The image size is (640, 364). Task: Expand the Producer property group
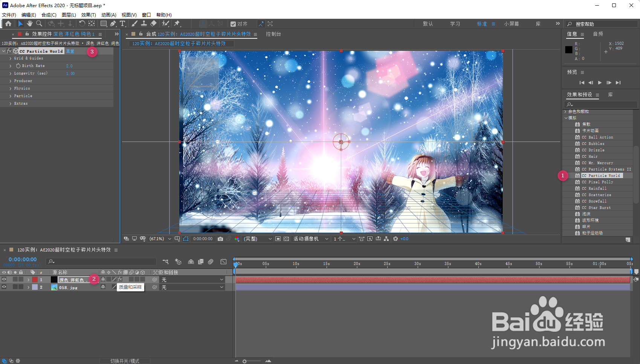11,81
